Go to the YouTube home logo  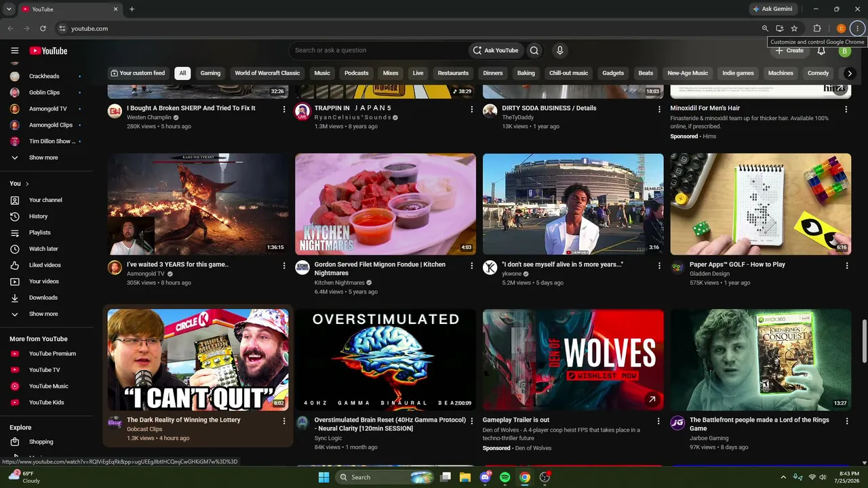[x=48, y=51]
